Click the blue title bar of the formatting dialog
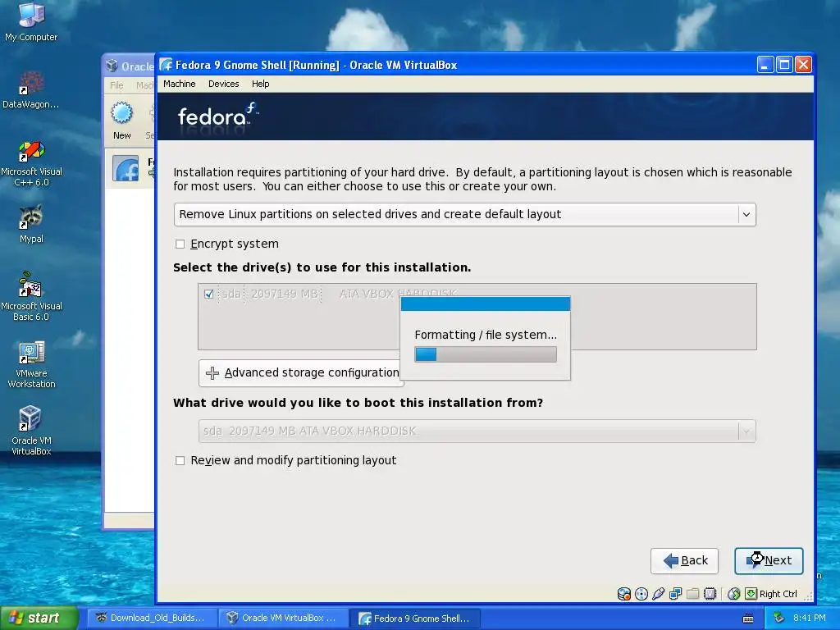This screenshot has height=630, width=840. [486, 304]
